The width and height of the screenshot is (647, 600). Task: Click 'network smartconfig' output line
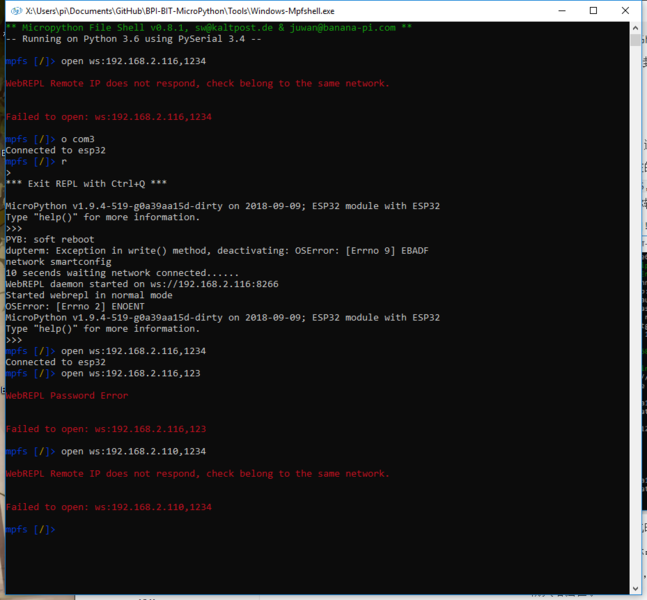click(x=59, y=262)
